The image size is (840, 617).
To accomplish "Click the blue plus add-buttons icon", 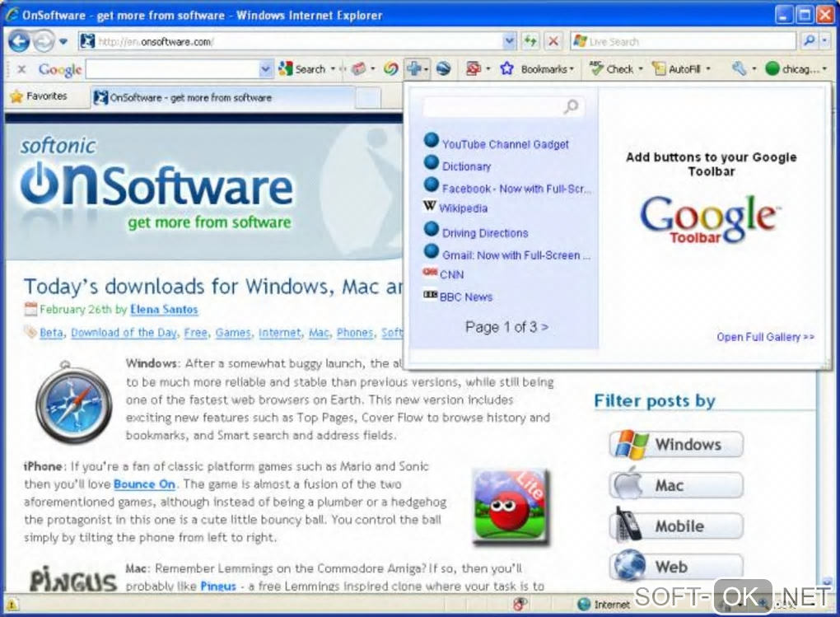I will click(x=413, y=68).
